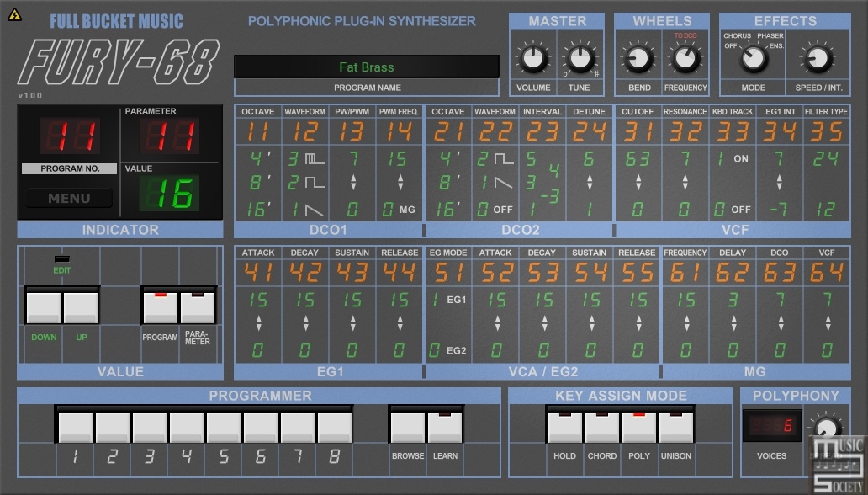Click the Cutoff range arrows

point(638,182)
